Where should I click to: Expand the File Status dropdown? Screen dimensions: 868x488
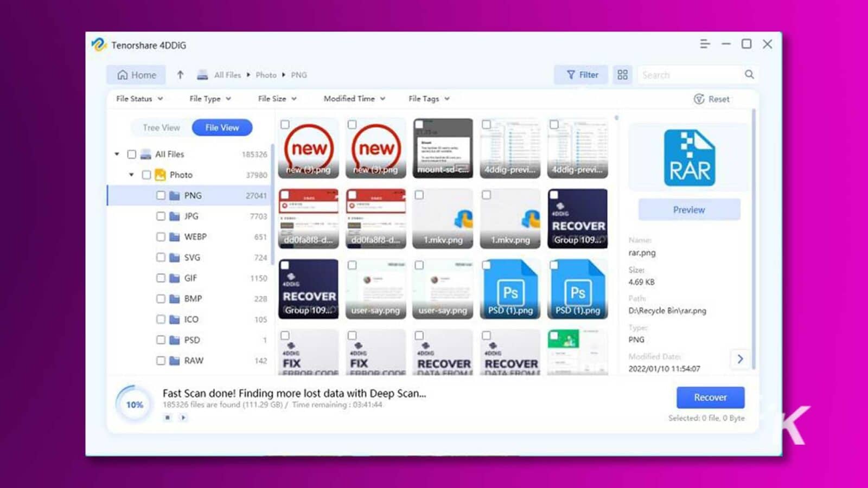point(139,99)
